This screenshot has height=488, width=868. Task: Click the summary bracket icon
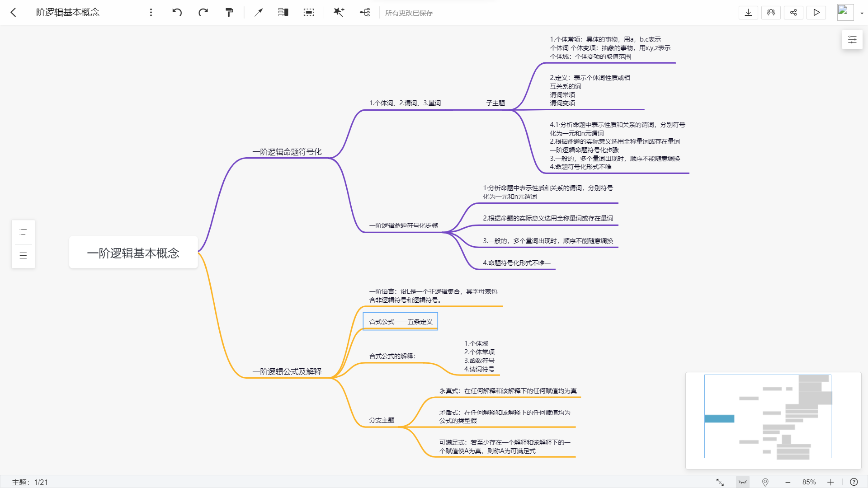click(283, 12)
